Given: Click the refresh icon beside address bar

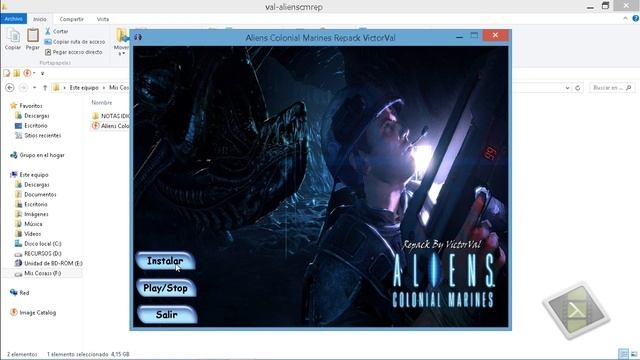Looking at the screenshot, I should [577, 88].
